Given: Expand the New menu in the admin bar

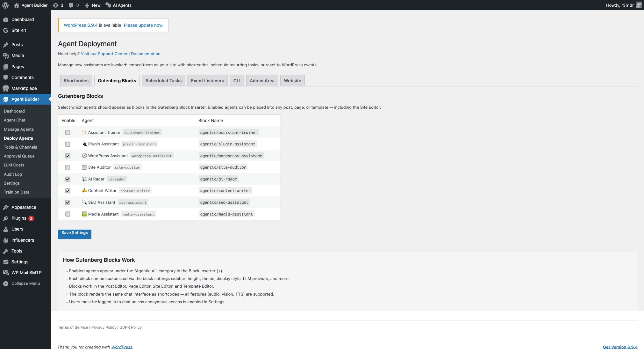Looking at the screenshot, I should click(x=92, y=5).
